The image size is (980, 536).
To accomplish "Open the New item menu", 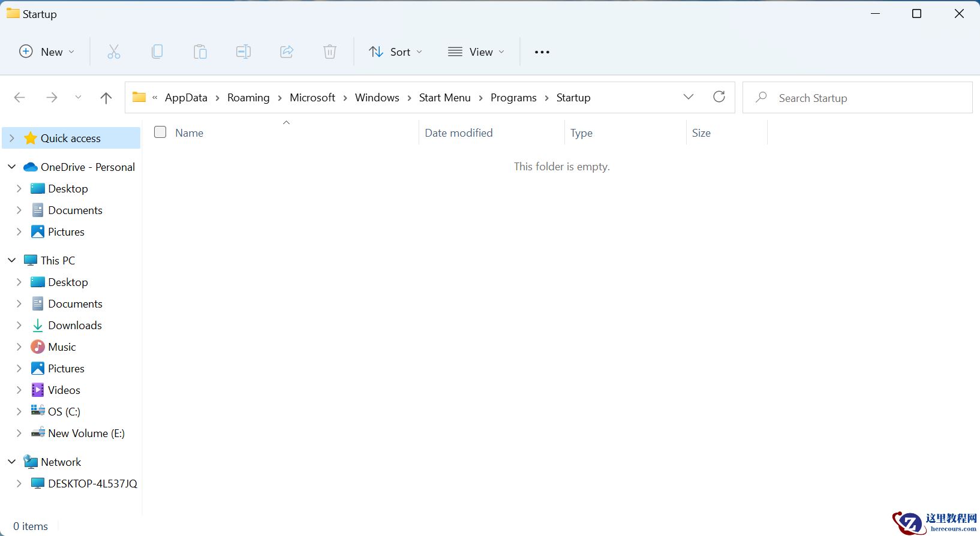I will tap(47, 52).
